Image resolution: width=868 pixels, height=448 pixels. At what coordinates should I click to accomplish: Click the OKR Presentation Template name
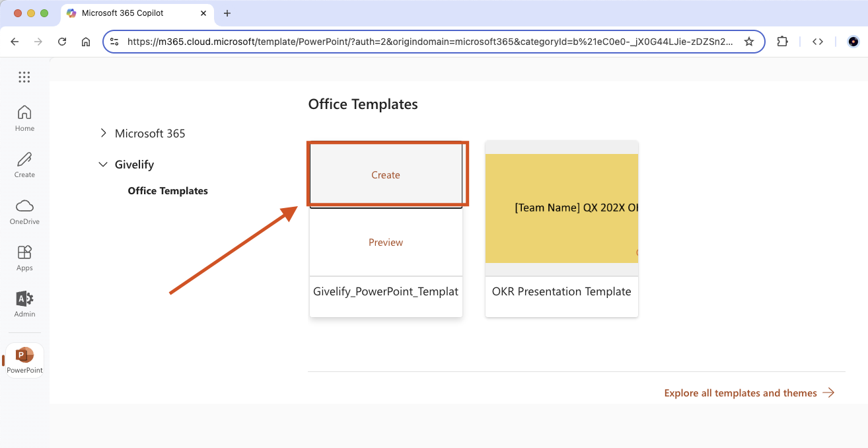tap(561, 291)
